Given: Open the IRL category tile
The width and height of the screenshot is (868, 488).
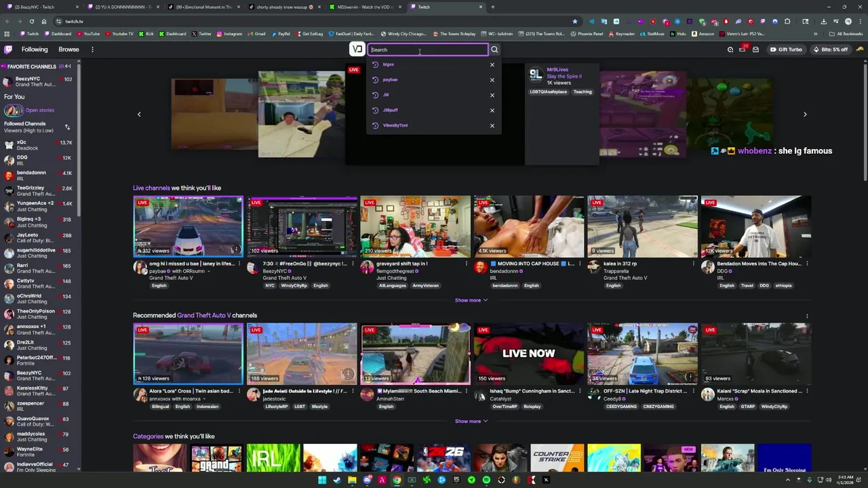Looking at the screenshot, I should click(x=273, y=457).
